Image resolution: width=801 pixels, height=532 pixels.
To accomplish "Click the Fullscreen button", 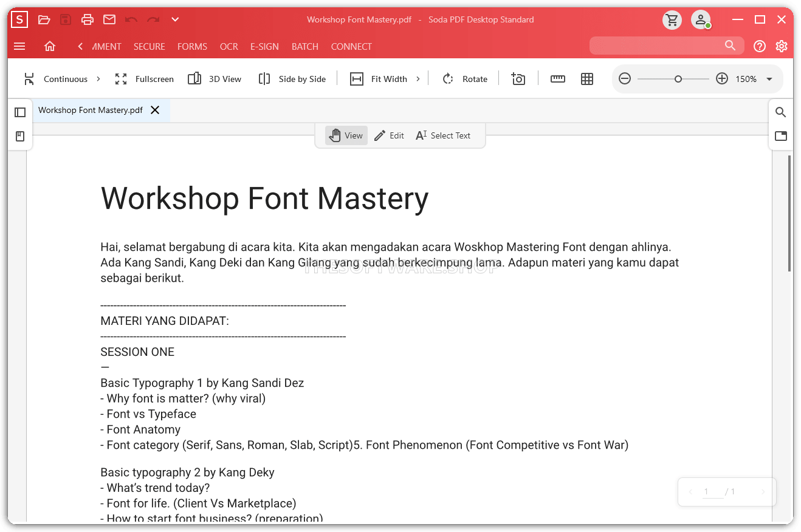I will point(144,79).
